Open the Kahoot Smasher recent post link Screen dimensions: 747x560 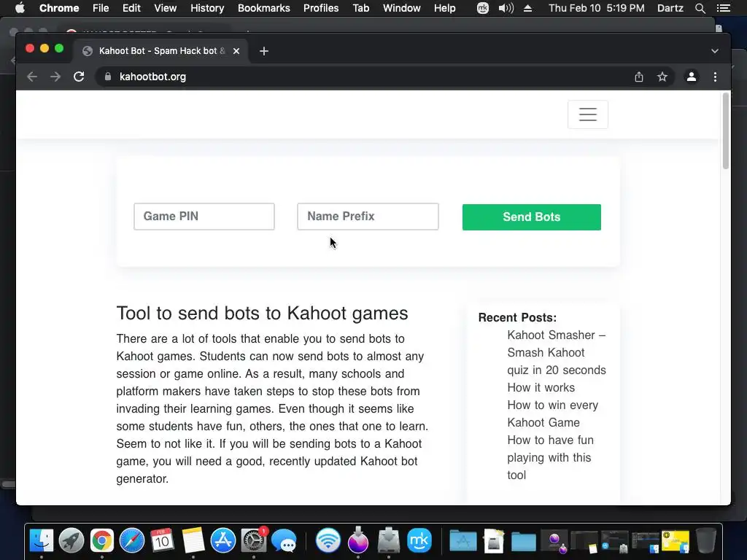557,352
